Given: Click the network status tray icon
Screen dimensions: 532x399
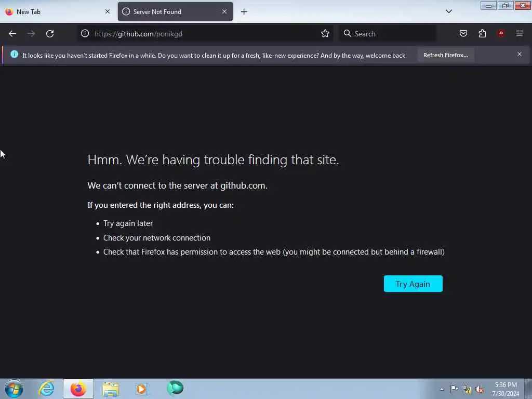Looking at the screenshot, I should (x=467, y=390).
